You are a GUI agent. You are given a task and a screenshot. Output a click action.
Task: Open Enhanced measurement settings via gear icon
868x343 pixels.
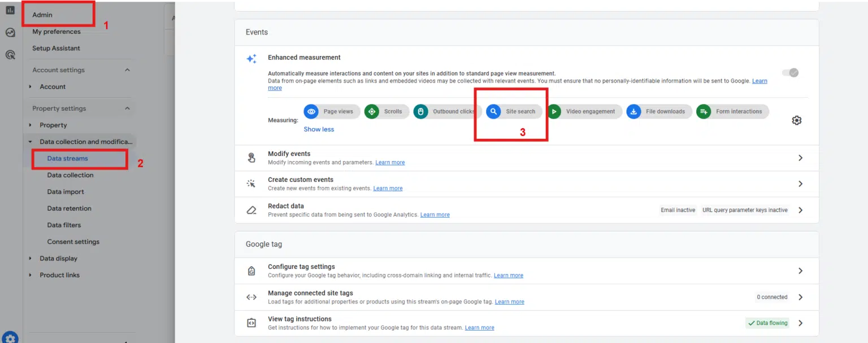[797, 120]
